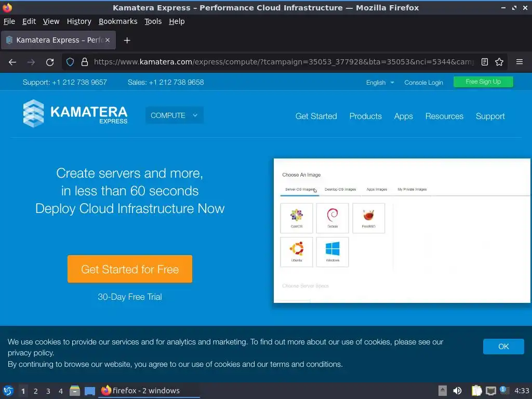The image size is (532, 399).
Task: Open the English language dropdown
Action: (x=380, y=83)
